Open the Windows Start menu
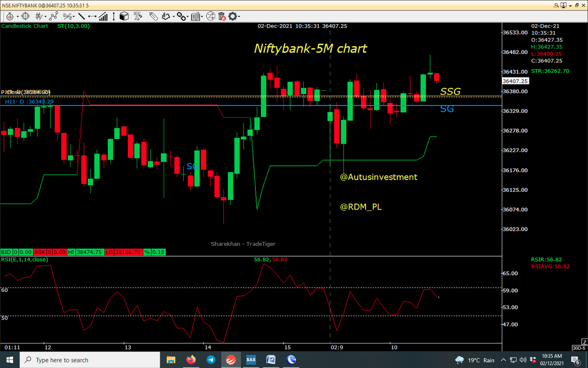The height and width of the screenshot is (368, 588). 9,360
